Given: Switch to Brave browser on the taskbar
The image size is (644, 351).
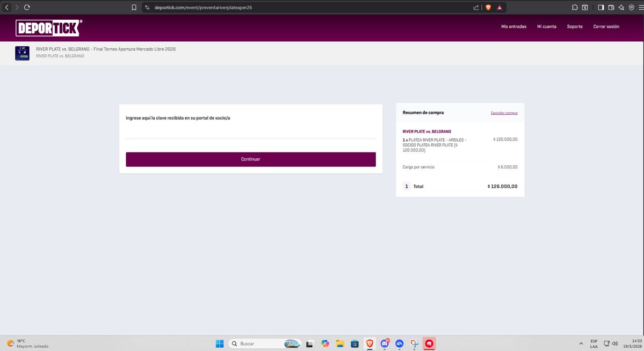Looking at the screenshot, I should click(370, 343).
